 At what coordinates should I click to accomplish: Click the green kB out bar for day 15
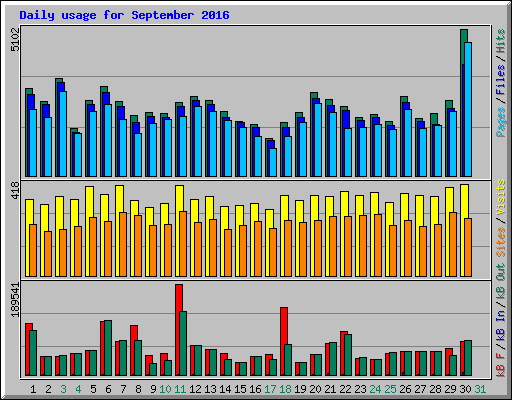pos(243,369)
